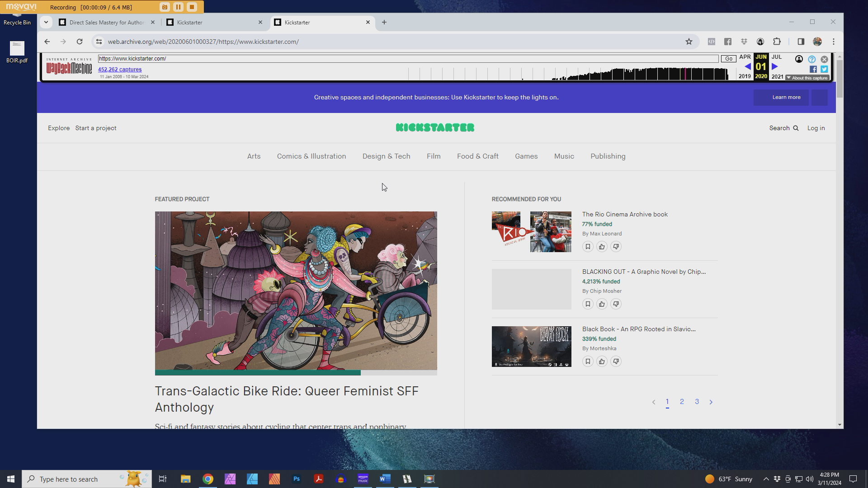868x488 pixels.
Task: Thumbs down the Black Book RPG project
Action: coord(616,361)
